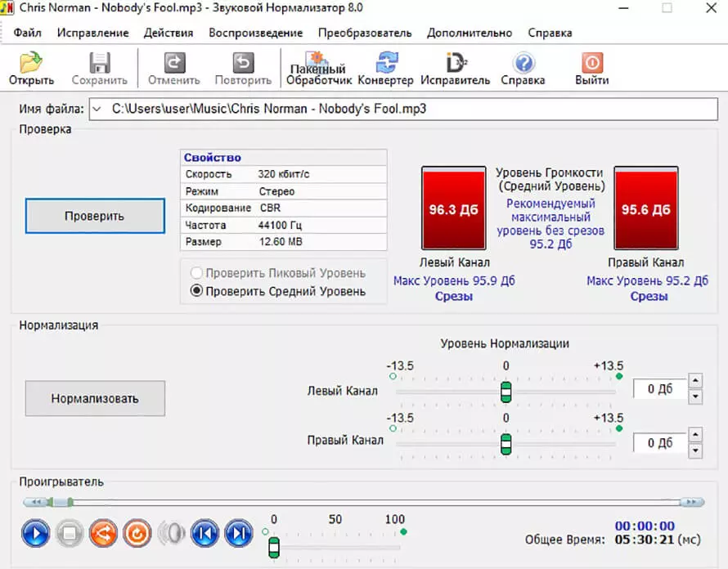Click the Правый Канал normalization slider handle
728x569 pixels.
(x=506, y=444)
